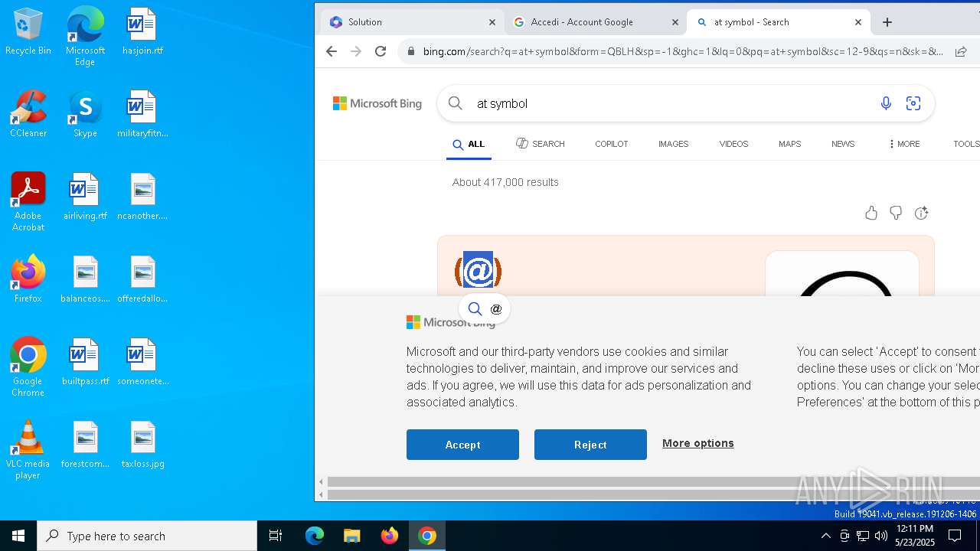Open the Copilot feedback sparkle icon

pyautogui.click(x=921, y=214)
